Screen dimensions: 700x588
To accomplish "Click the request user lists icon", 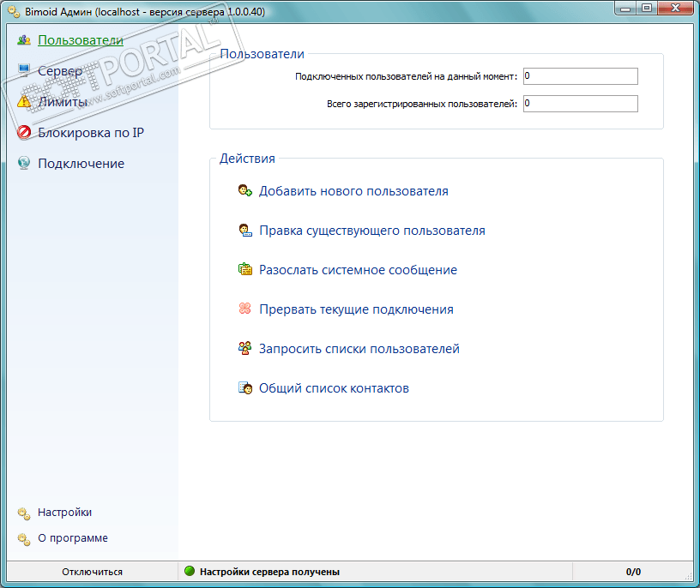I will [245, 348].
